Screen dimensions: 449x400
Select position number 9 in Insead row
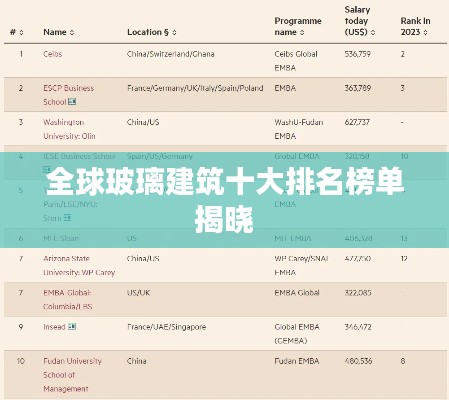(x=21, y=327)
